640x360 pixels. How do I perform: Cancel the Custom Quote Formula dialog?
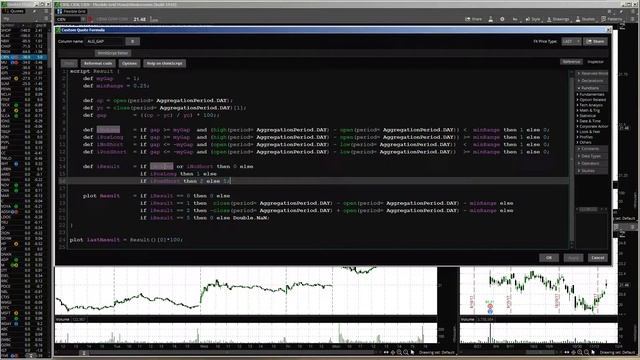click(598, 258)
